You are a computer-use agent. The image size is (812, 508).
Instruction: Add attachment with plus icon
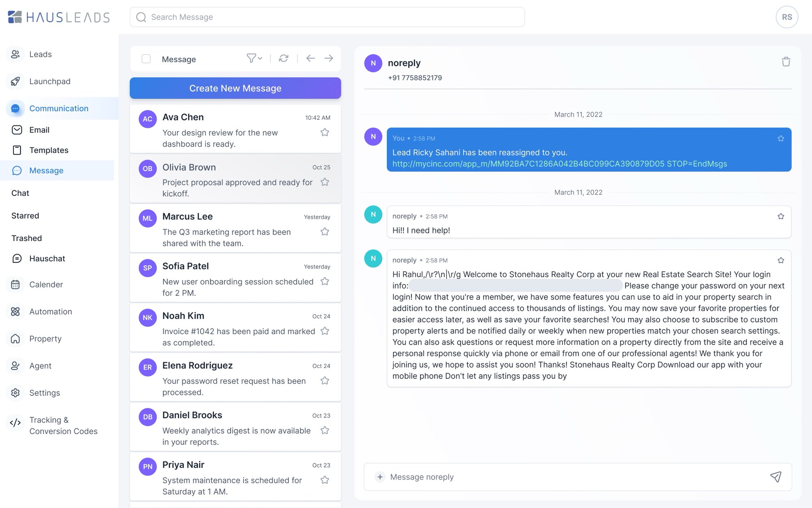(380, 477)
